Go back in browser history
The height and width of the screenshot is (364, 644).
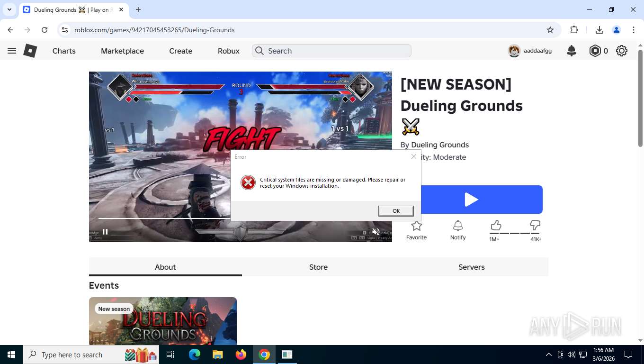tap(10, 30)
